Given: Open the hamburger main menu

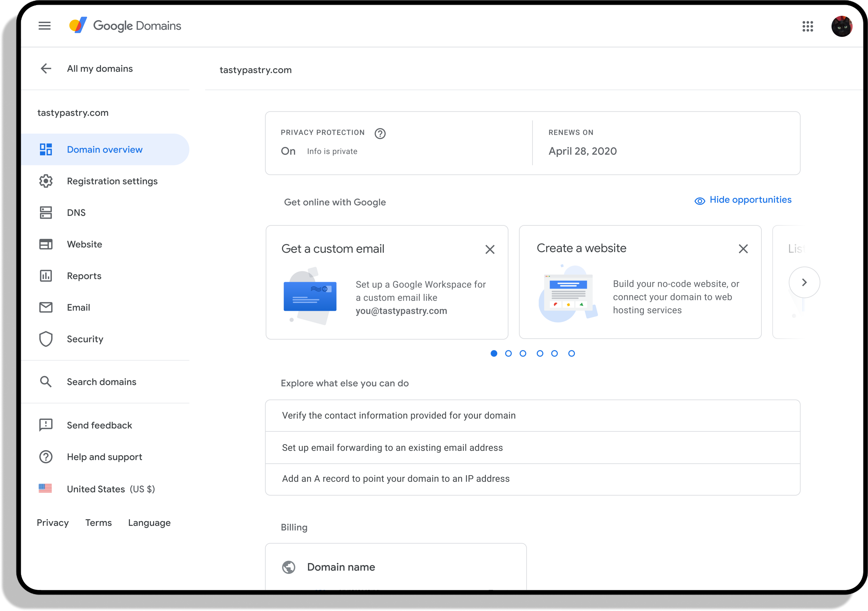Looking at the screenshot, I should 45,26.
